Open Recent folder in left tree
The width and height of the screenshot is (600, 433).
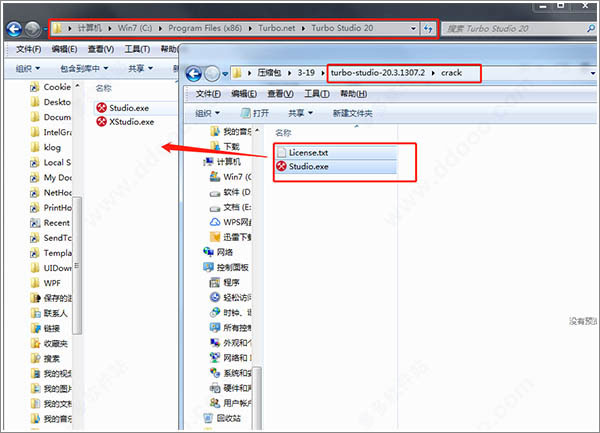[50, 223]
